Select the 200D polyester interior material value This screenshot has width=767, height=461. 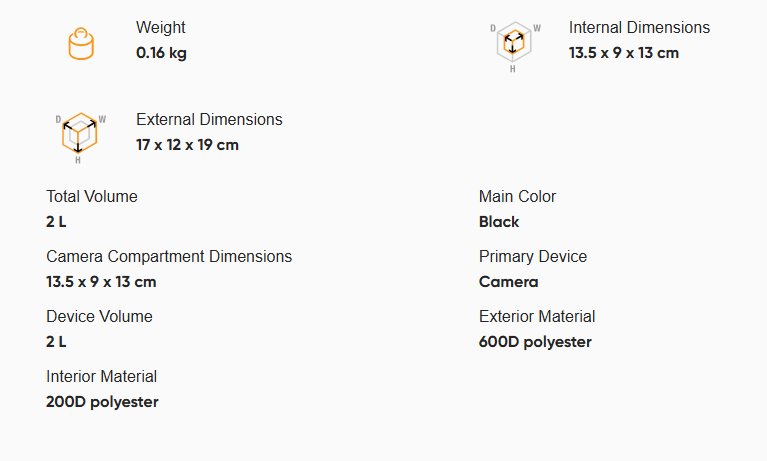coord(102,402)
